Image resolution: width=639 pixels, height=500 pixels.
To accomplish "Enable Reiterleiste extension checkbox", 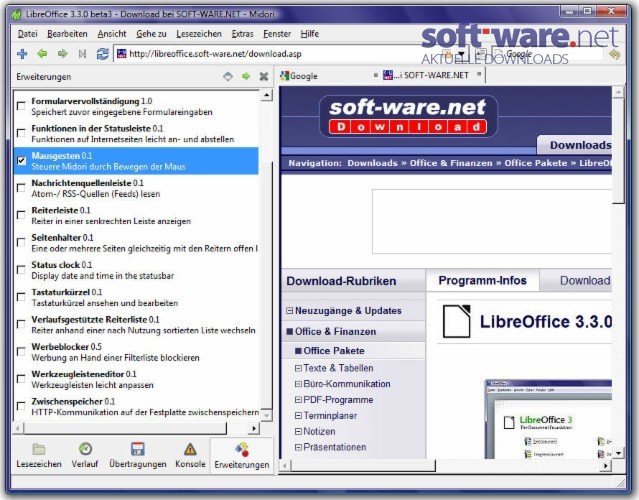I will tap(21, 215).
